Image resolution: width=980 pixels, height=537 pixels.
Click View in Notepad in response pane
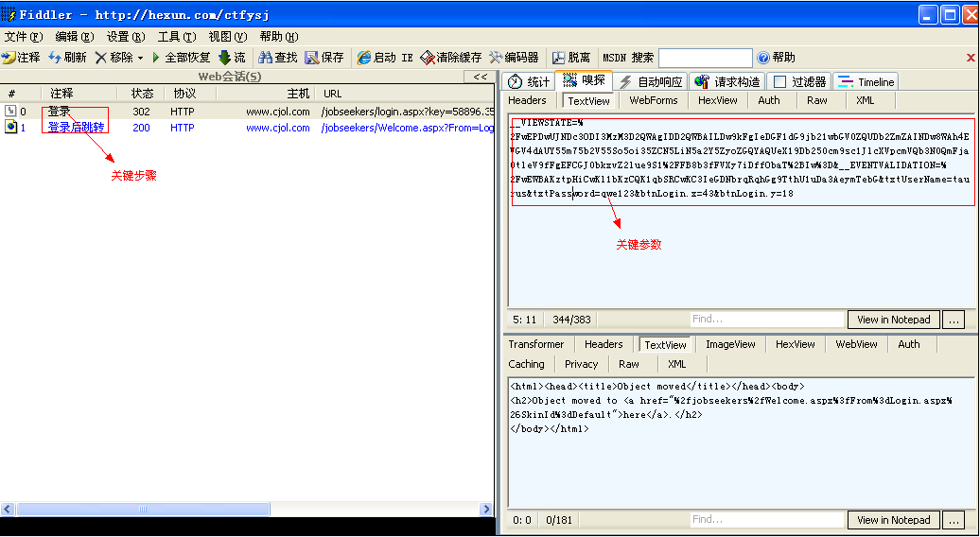click(x=893, y=520)
